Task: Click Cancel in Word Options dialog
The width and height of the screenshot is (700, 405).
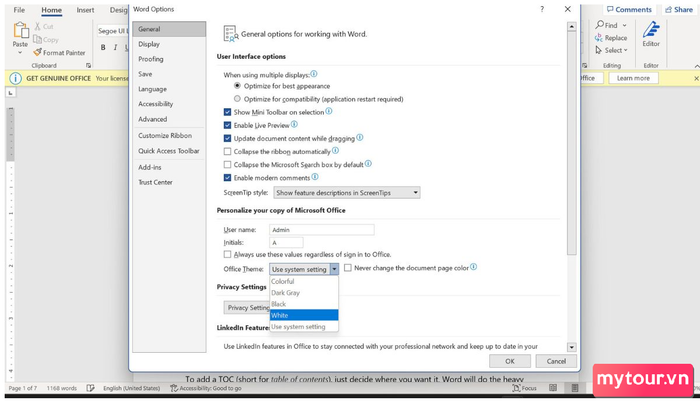Action: [x=556, y=361]
